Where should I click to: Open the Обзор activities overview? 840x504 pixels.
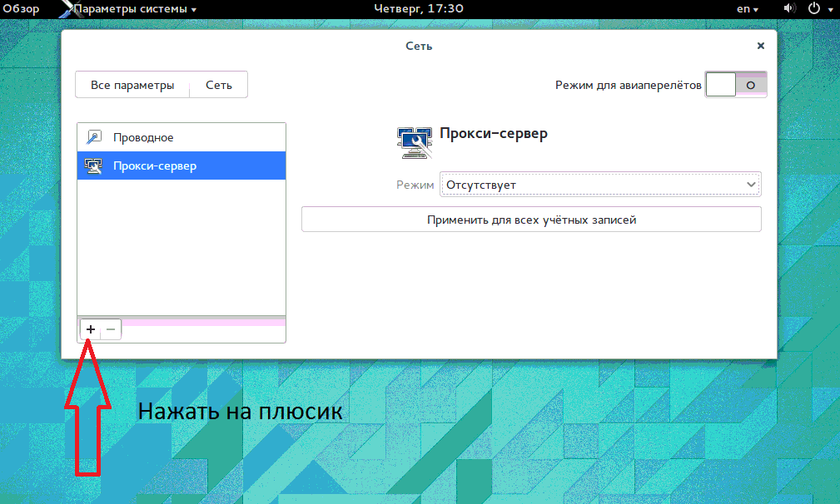21,8
